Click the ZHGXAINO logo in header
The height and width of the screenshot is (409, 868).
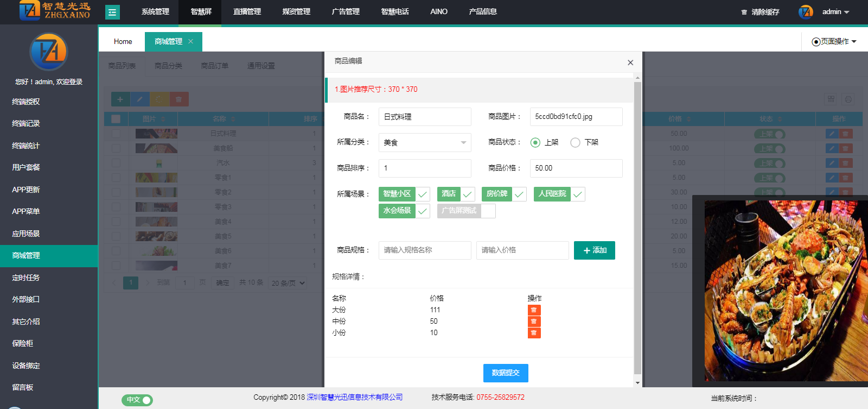(x=54, y=11)
